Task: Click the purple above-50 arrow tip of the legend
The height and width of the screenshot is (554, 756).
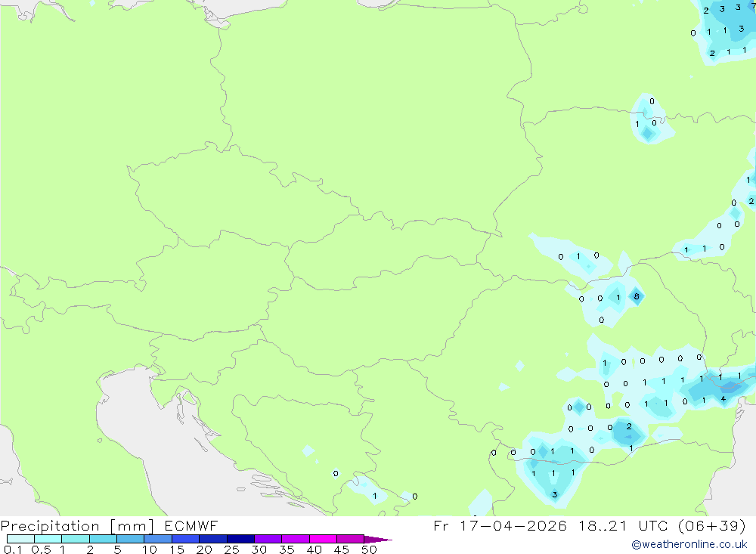Action: [x=378, y=540]
